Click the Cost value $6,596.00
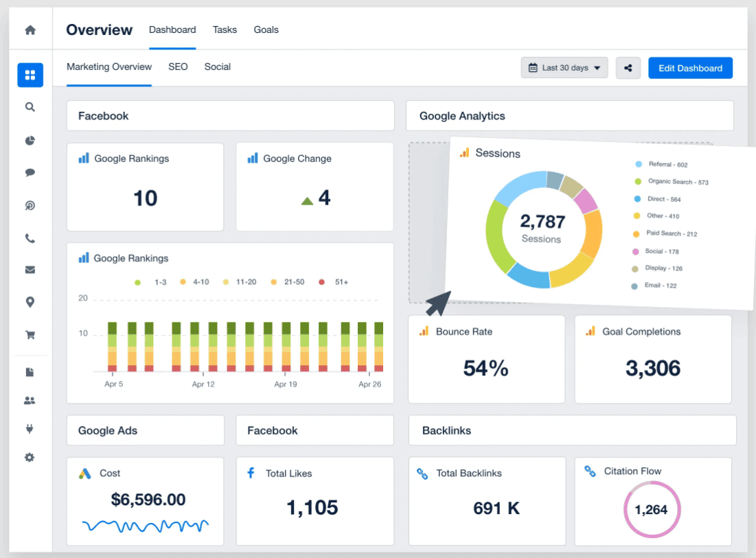This screenshot has height=558, width=756. click(148, 500)
